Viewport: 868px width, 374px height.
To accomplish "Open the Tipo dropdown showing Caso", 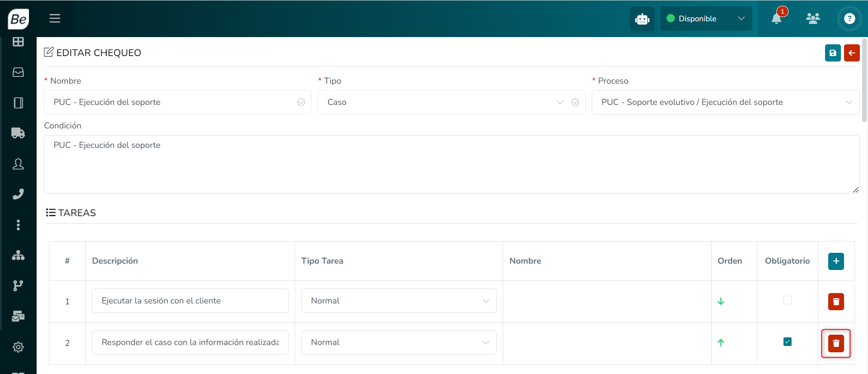I will tap(452, 102).
